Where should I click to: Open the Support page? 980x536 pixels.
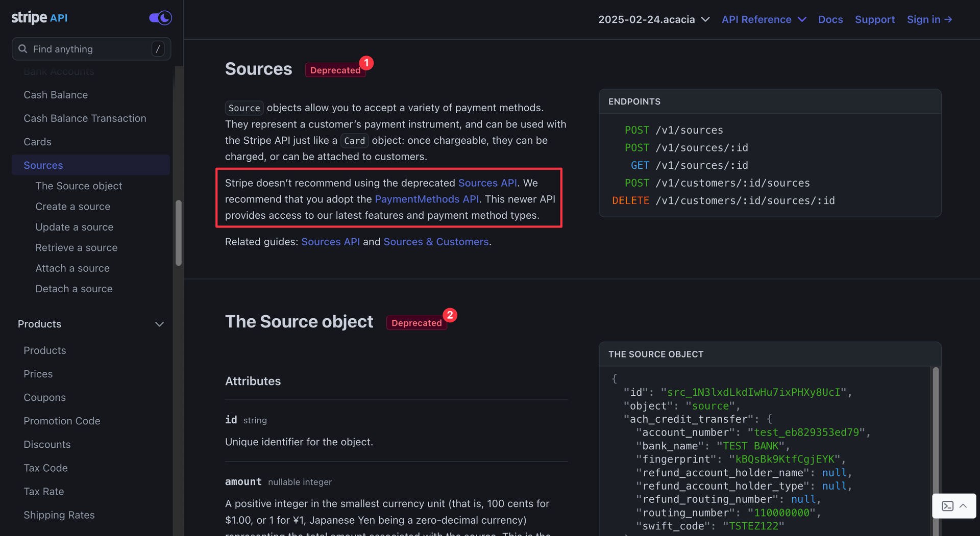click(875, 19)
